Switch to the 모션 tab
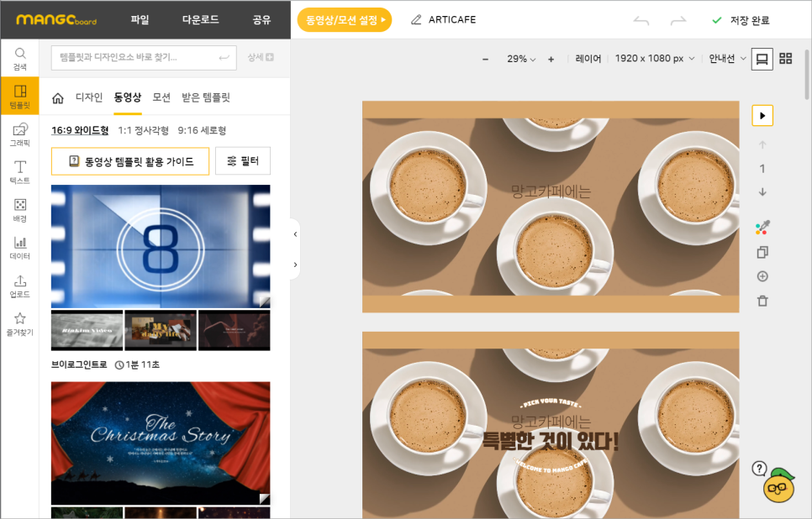Image resolution: width=812 pixels, height=519 pixels. pyautogui.click(x=161, y=97)
